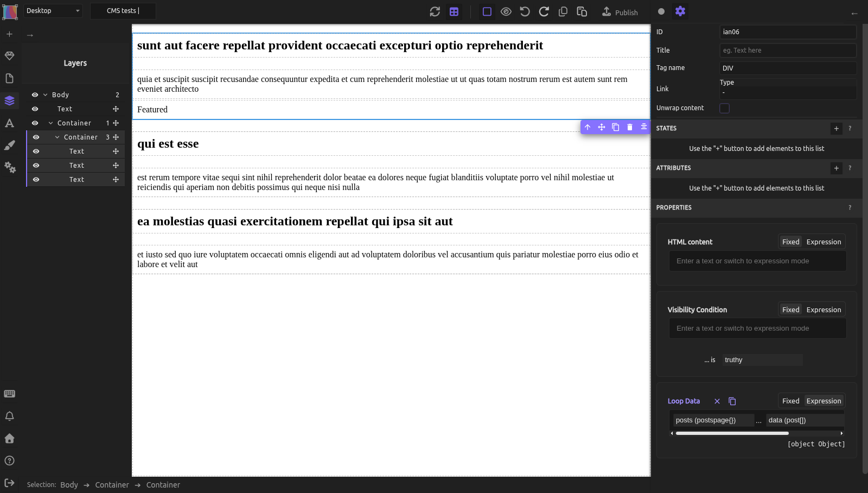
Task: Click the undo arrow icon
Action: (x=525, y=11)
